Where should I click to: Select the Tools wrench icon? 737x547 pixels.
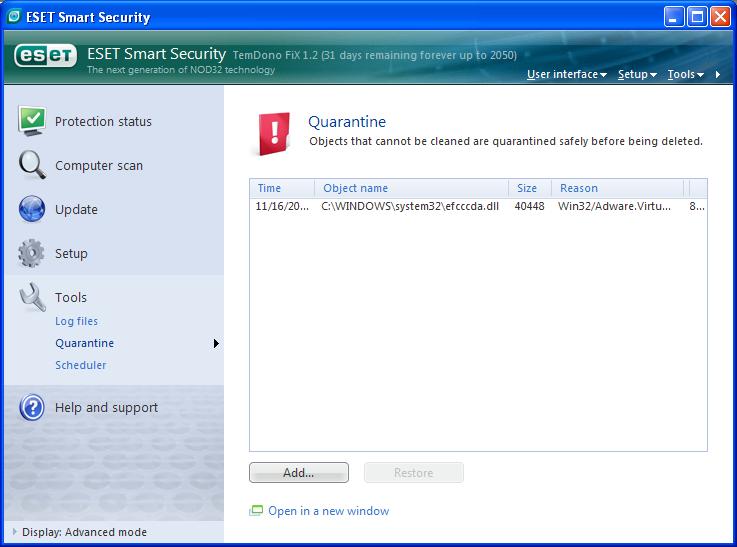(32, 297)
